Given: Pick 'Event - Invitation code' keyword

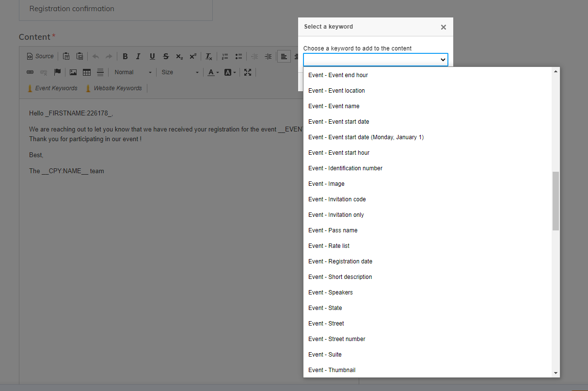Looking at the screenshot, I should pyautogui.click(x=337, y=199).
